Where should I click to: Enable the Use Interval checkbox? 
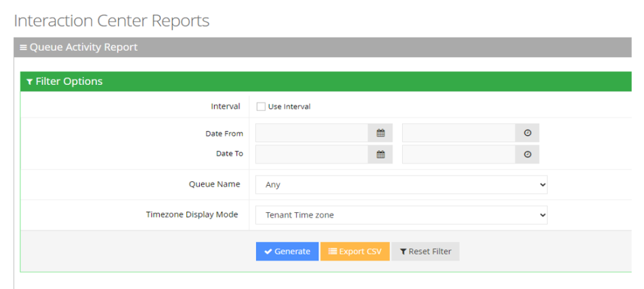click(261, 107)
